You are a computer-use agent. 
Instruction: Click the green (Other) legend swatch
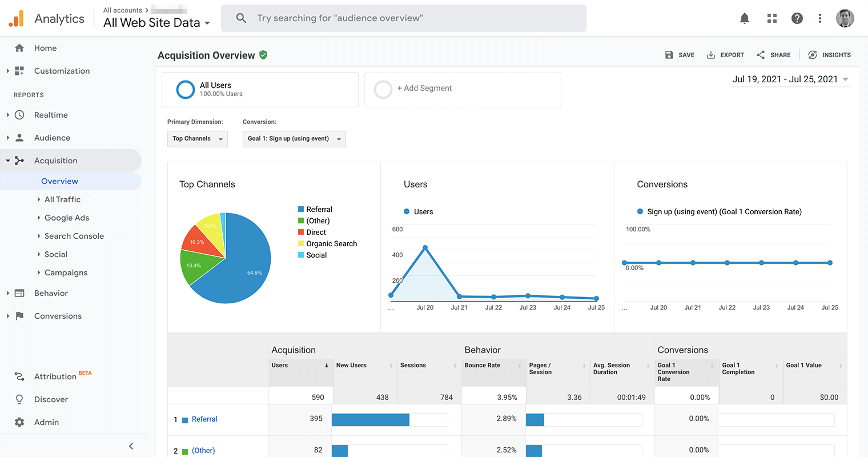pyautogui.click(x=301, y=221)
